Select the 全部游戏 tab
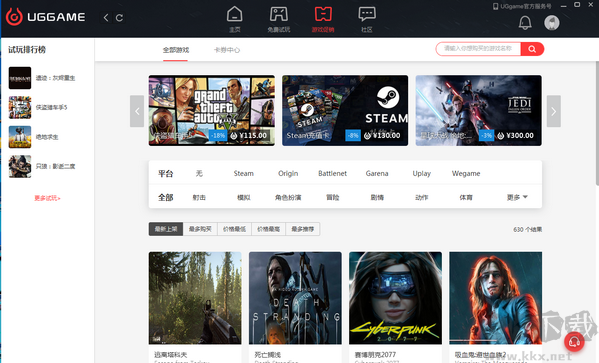The image size is (599, 363). [176, 50]
